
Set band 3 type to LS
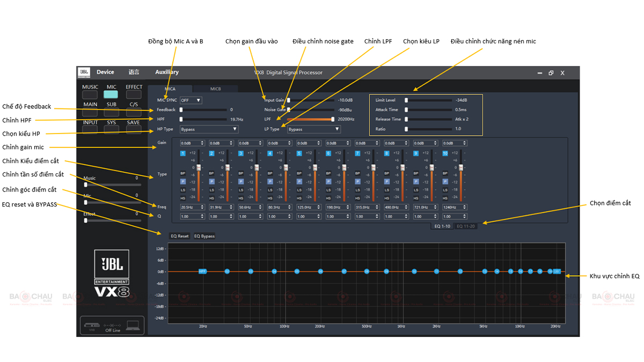click(241, 190)
